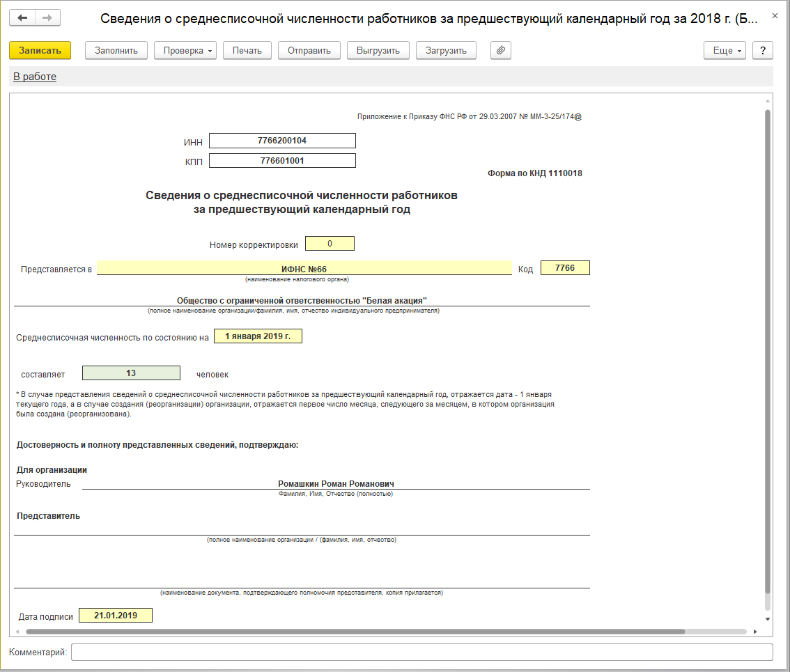Screen dimensions: 790x672
Task: Click the Загрузить button
Action: 446,50
